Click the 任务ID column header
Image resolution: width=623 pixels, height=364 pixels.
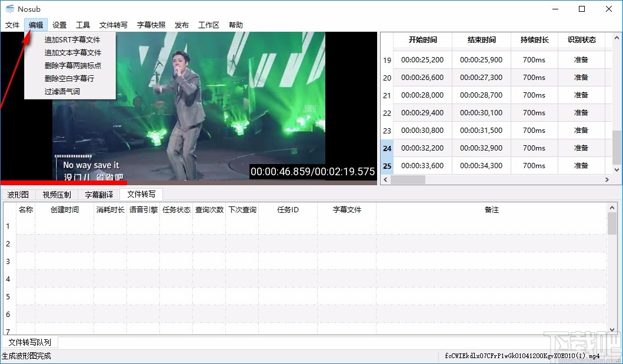(288, 209)
